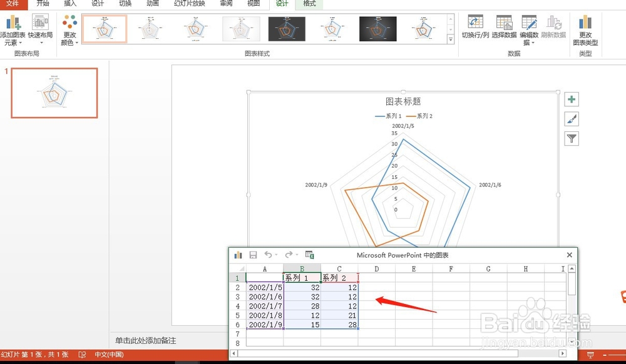Screen dimensions: 626x364
Task: Click Change Chart Type button
Action: [585, 30]
